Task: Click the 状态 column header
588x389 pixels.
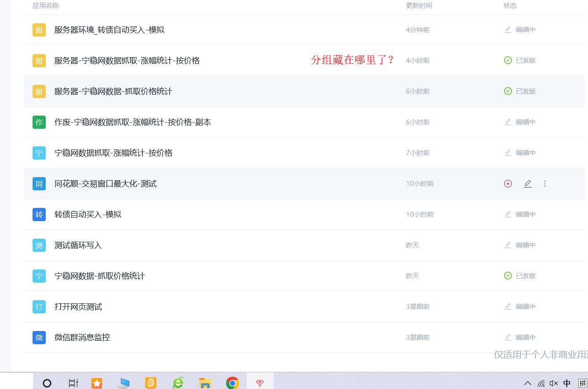Action: pos(510,6)
